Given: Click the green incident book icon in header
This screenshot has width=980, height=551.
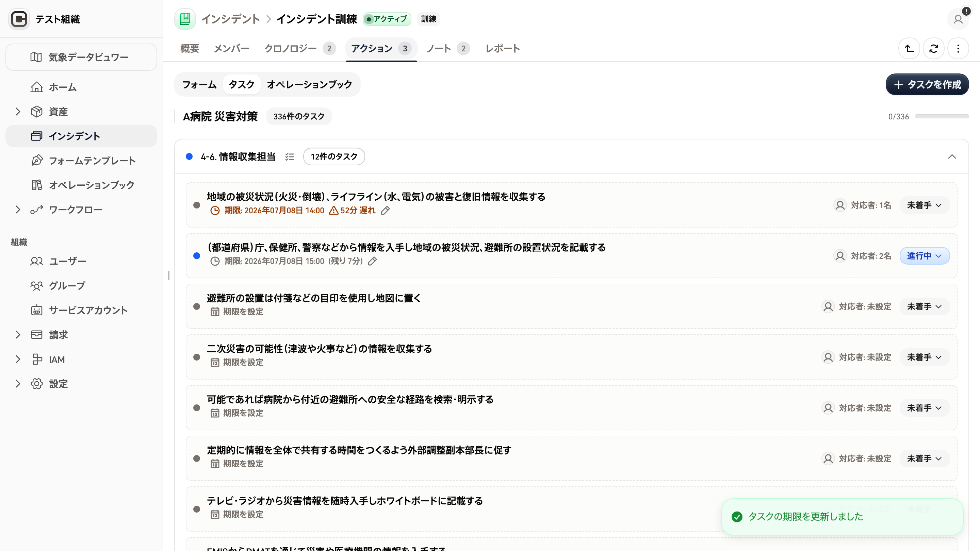Looking at the screenshot, I should (x=185, y=19).
